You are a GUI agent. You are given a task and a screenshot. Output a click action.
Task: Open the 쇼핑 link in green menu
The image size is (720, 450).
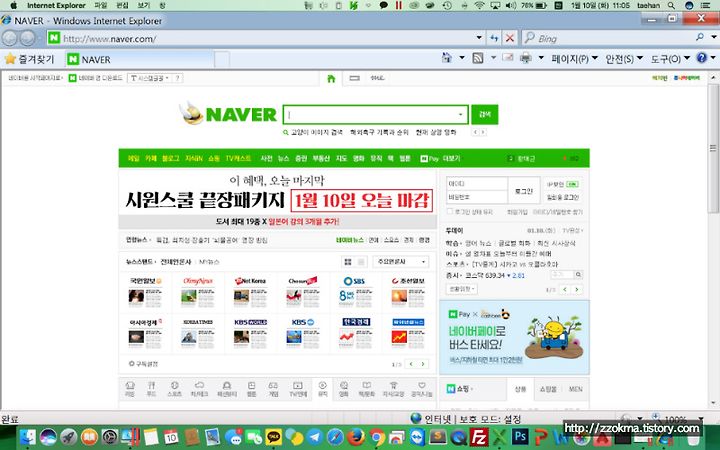point(214,158)
